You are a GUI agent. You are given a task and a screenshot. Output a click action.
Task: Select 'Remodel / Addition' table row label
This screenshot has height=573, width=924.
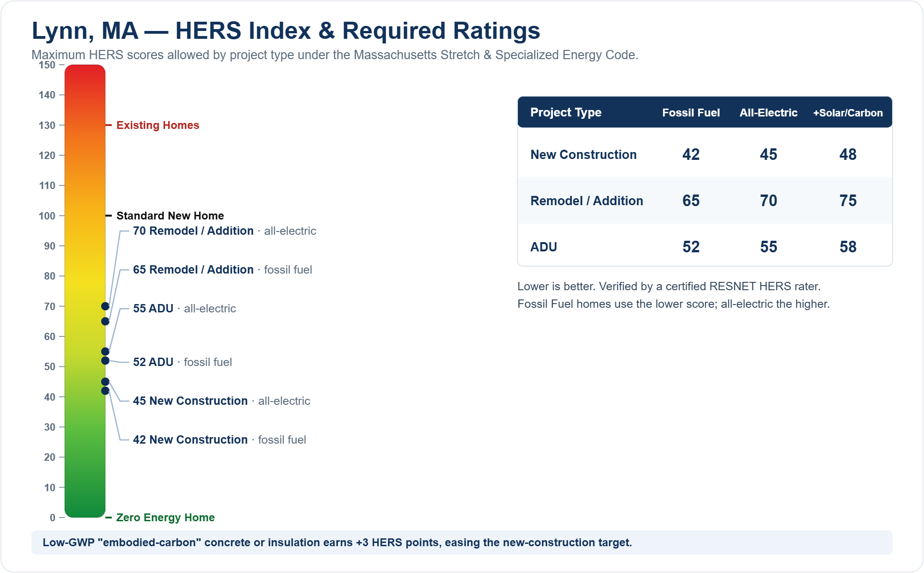587,201
